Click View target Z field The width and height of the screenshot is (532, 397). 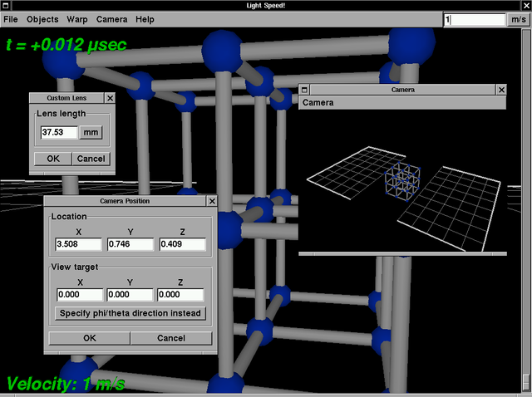(x=180, y=294)
